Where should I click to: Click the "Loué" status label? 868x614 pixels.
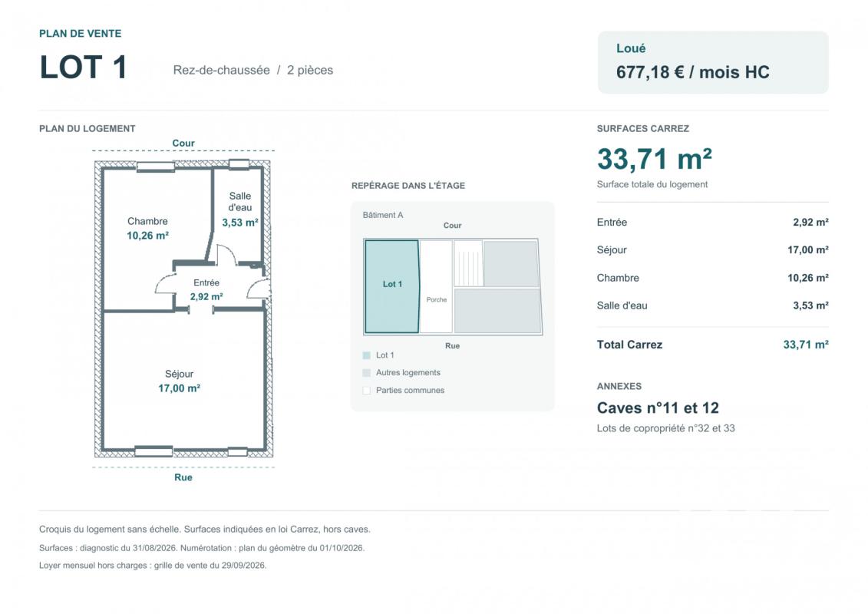click(631, 48)
